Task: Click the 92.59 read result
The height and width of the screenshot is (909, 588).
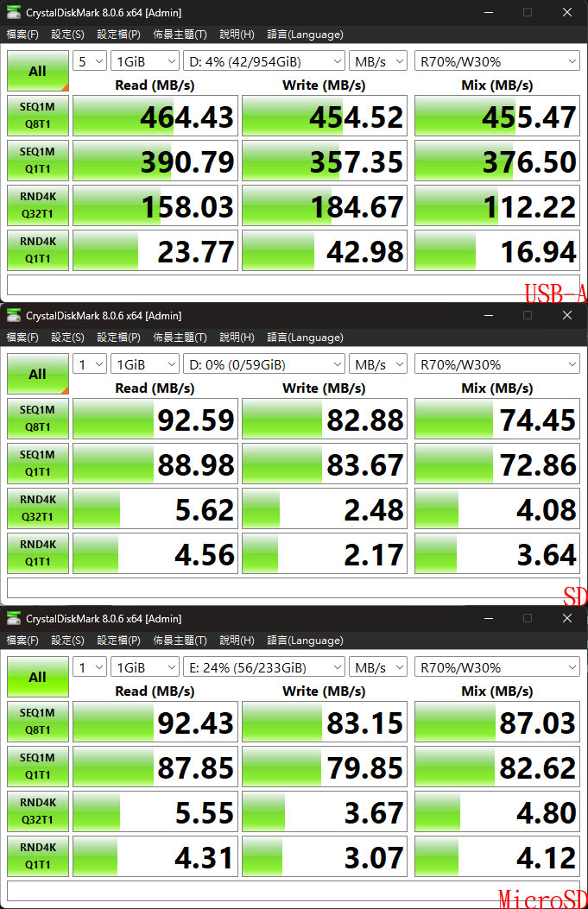Action: pyautogui.click(x=155, y=420)
